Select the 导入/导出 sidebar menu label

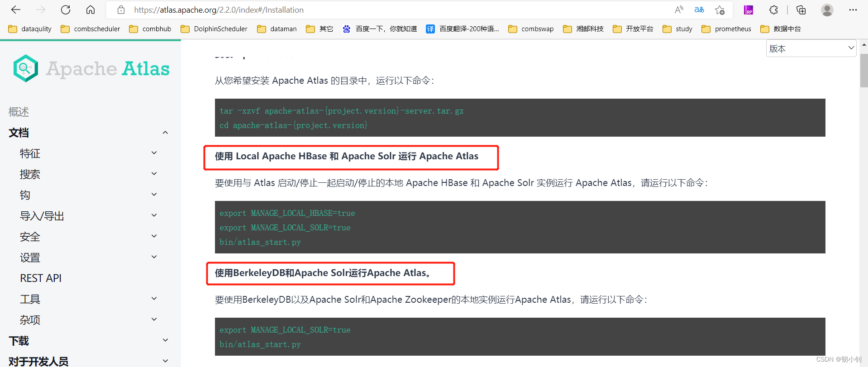click(42, 216)
